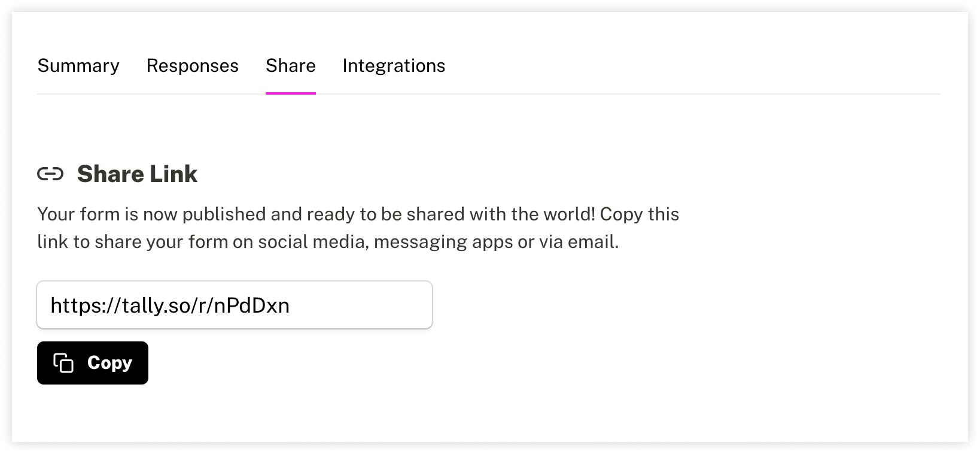Go to the Integrations tab
The width and height of the screenshot is (980, 454).
coord(394,65)
